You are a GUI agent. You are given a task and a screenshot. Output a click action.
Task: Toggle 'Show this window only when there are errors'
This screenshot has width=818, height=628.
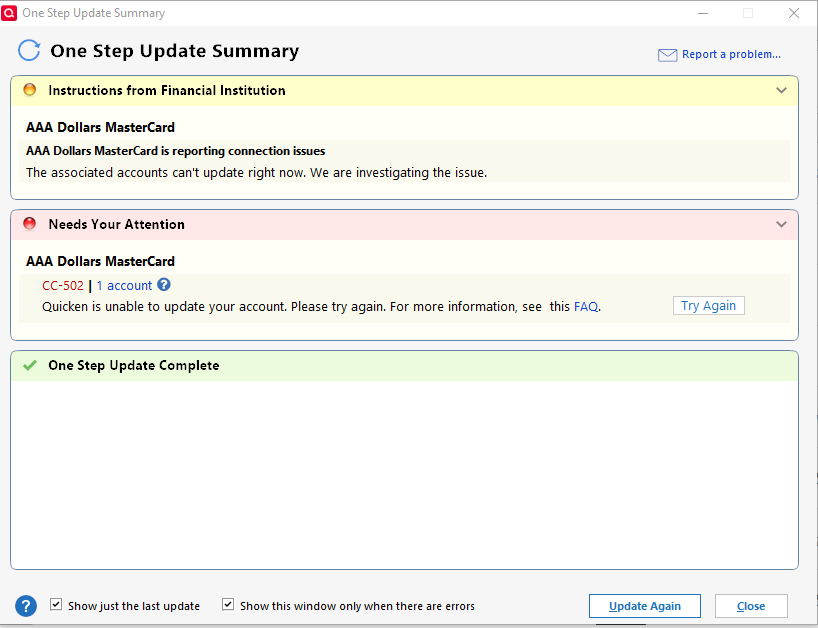[x=228, y=605]
